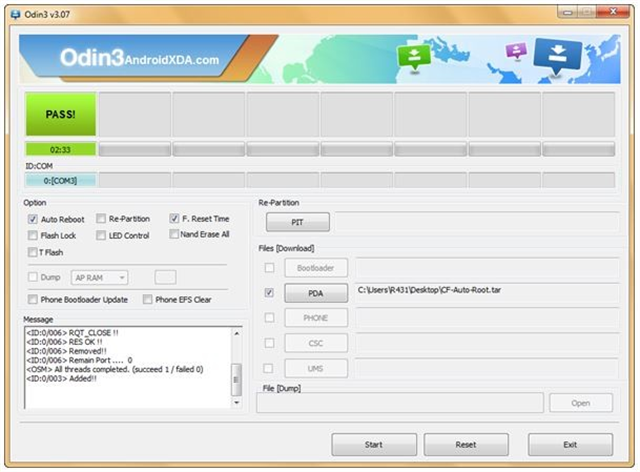This screenshot has height=472, width=640.
Task: Click the green download icon in banner
Action: 414,57
